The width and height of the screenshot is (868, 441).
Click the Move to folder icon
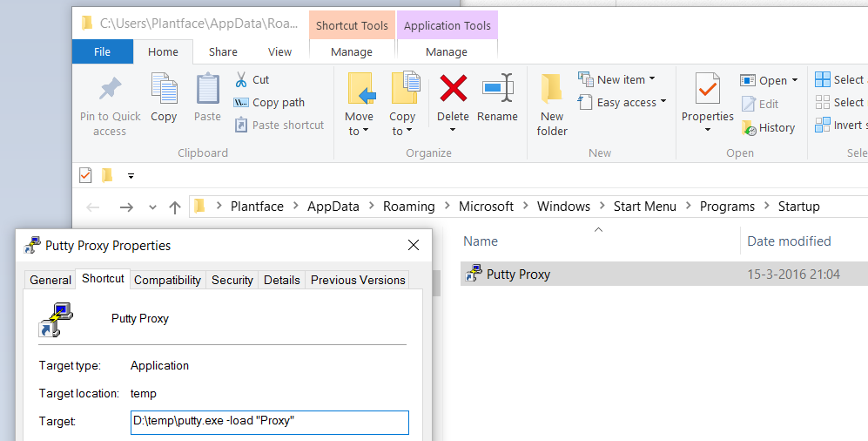362,89
